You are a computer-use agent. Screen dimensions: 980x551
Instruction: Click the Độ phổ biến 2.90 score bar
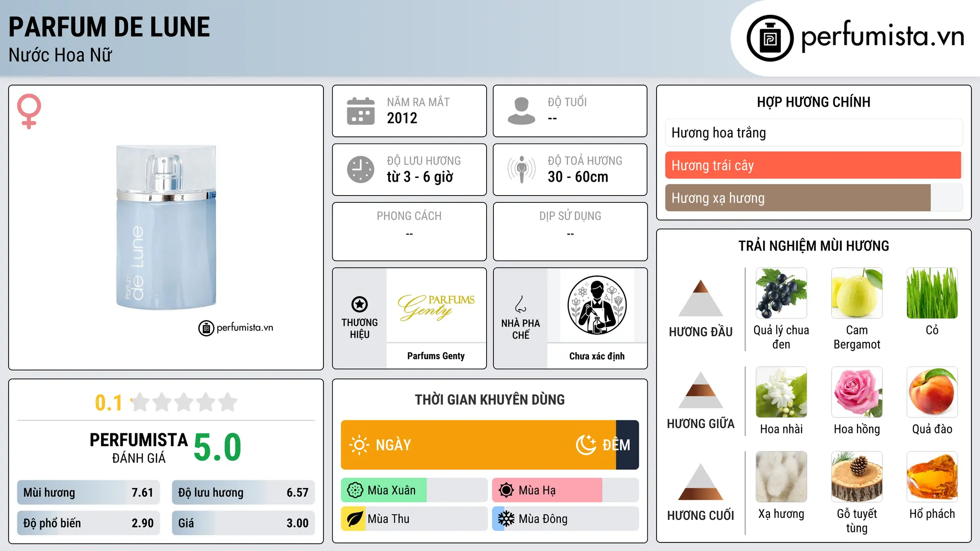[89, 523]
